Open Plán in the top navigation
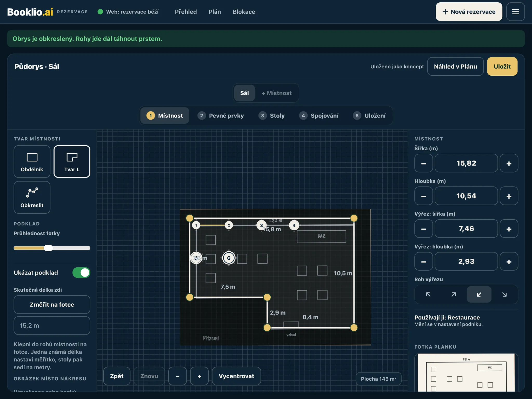Screen dimensions: 532x399 215,12
